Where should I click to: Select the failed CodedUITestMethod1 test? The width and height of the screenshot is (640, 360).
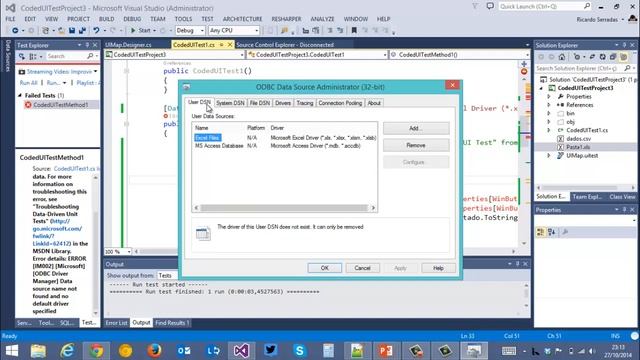pos(60,105)
